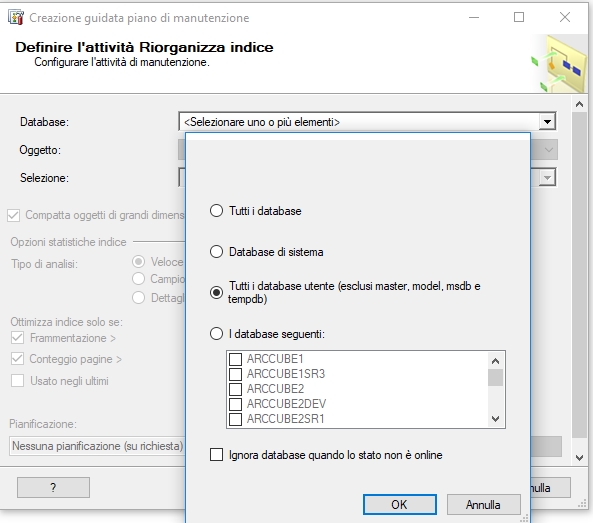This screenshot has width=593, height=523.
Task: Confirm selection with OK button
Action: coord(400,504)
